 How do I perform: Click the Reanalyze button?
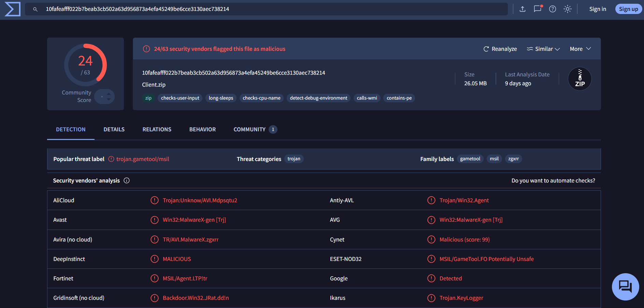pyautogui.click(x=500, y=49)
